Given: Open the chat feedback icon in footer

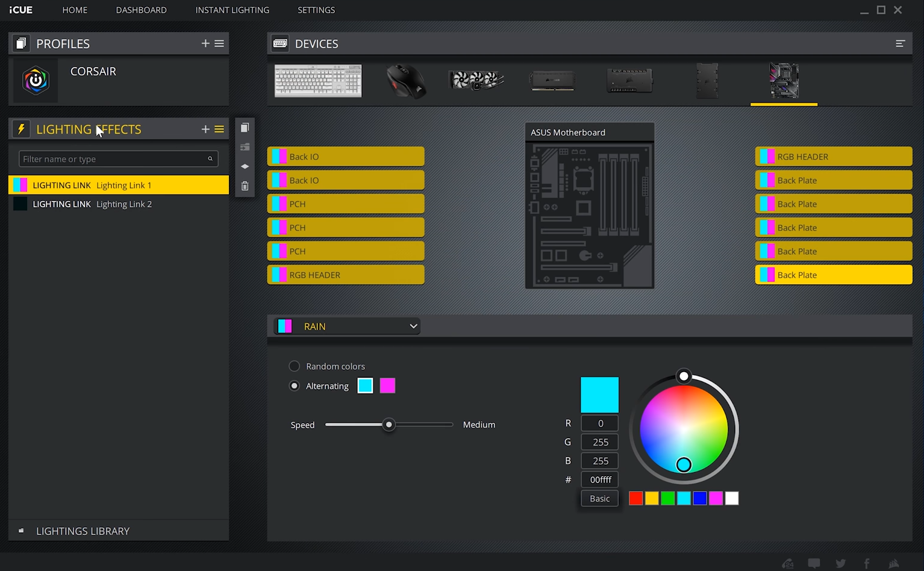Looking at the screenshot, I should coord(814,564).
